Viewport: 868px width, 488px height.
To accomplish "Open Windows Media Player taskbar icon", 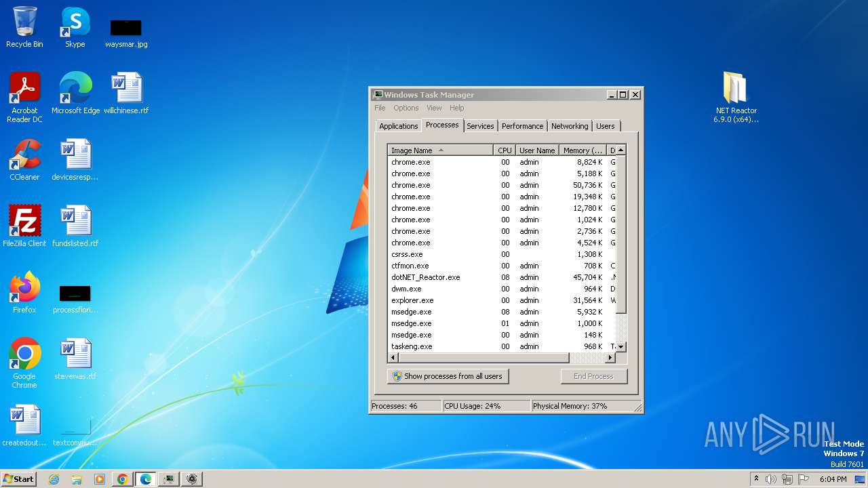I will pyautogui.click(x=100, y=479).
